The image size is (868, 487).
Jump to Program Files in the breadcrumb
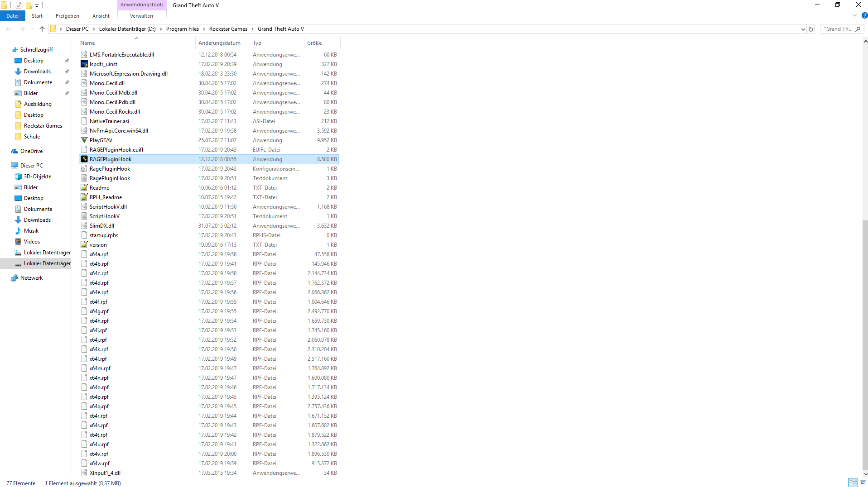coord(183,29)
